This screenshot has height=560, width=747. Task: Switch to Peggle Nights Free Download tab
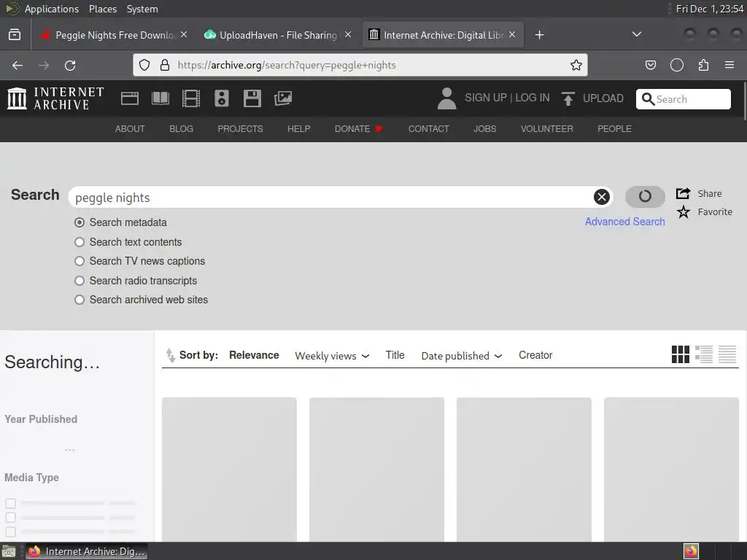click(x=115, y=35)
